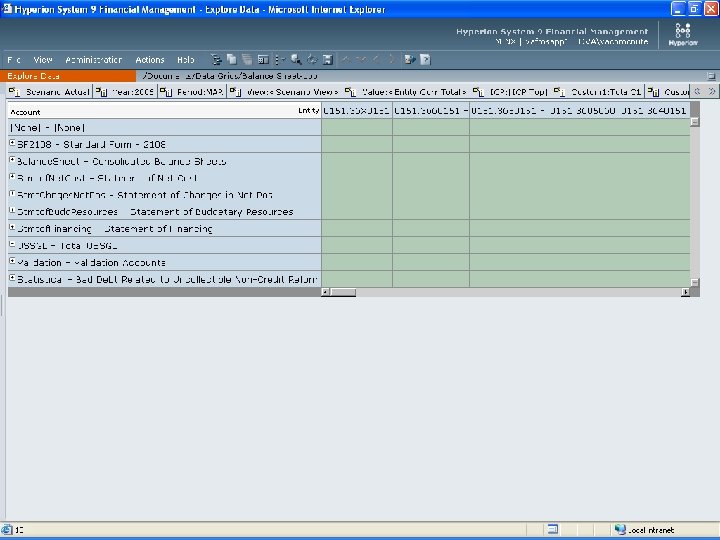Click the View dimension icon
Screen dimensions: 720x540
coord(236,92)
